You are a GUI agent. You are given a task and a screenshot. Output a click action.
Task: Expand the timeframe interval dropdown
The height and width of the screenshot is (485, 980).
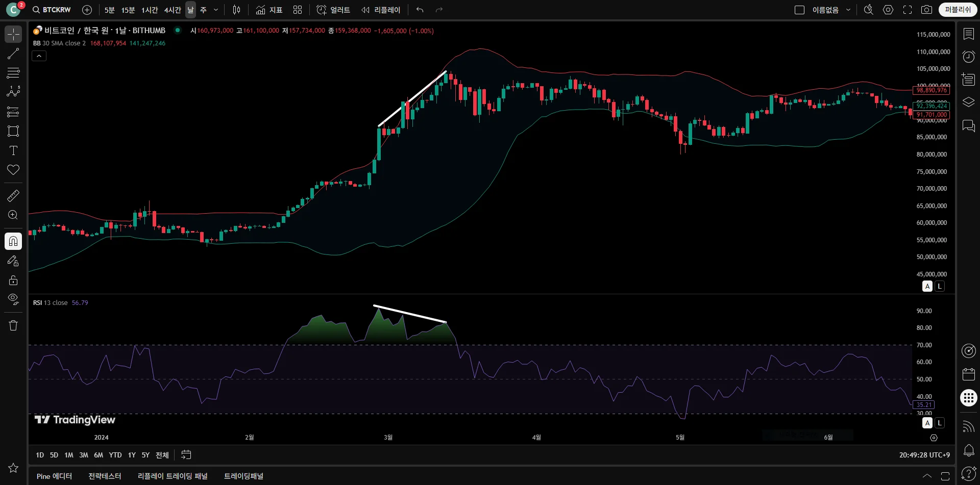[216, 10]
